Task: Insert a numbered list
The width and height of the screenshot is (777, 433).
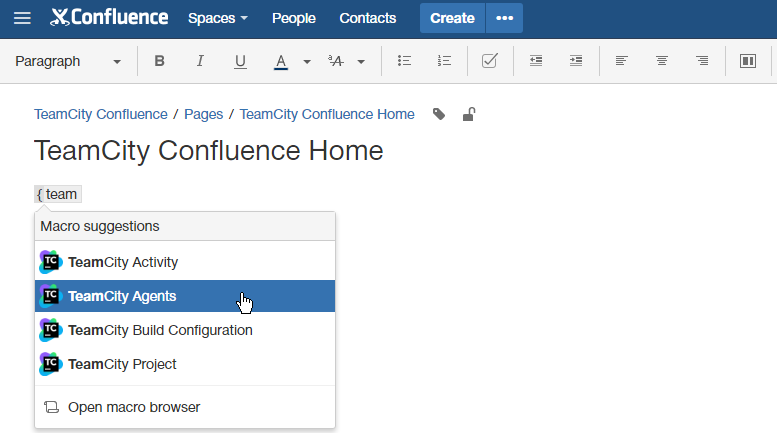Action: [444, 61]
